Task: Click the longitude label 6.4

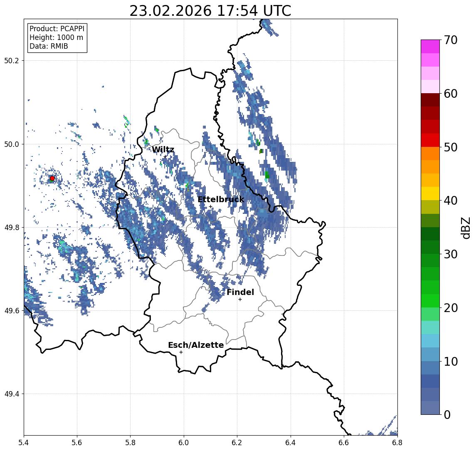Action: pyautogui.click(x=291, y=443)
